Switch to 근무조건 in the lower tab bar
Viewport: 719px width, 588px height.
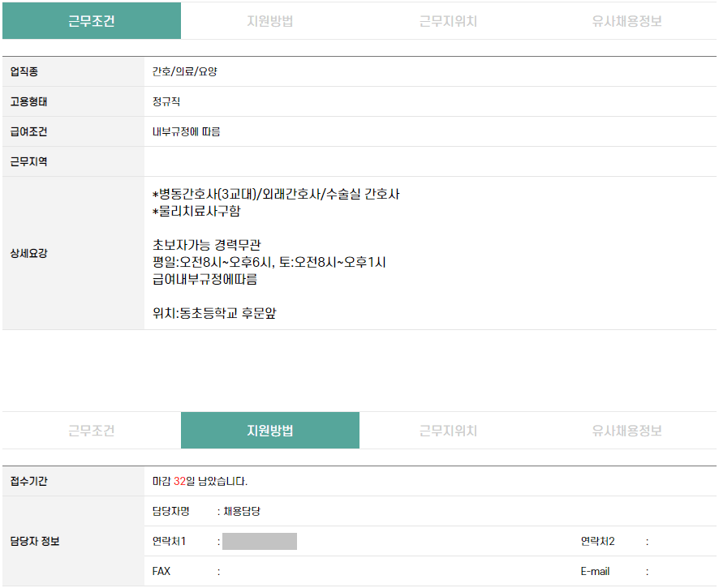point(92,431)
